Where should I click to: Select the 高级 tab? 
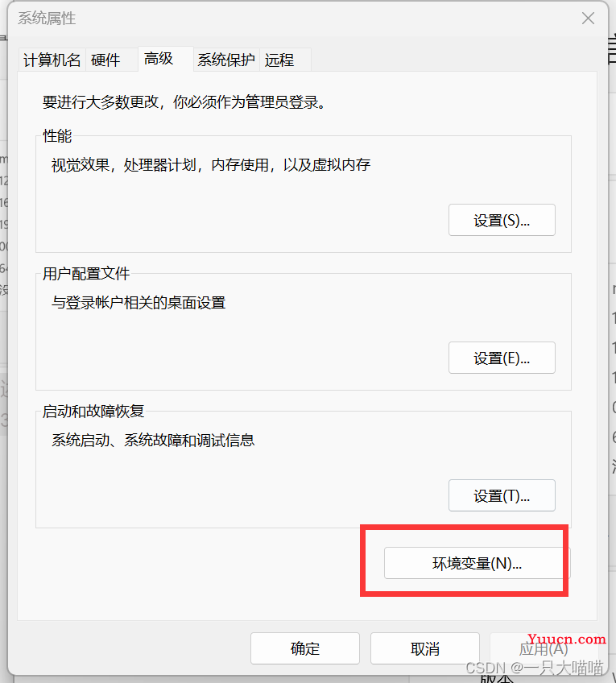tap(165, 59)
